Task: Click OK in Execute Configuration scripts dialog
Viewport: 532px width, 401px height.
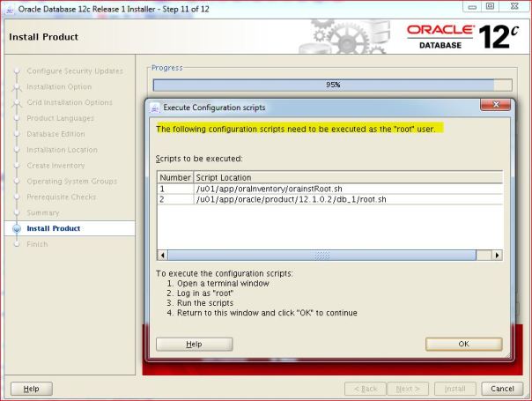Action: pyautogui.click(x=463, y=344)
